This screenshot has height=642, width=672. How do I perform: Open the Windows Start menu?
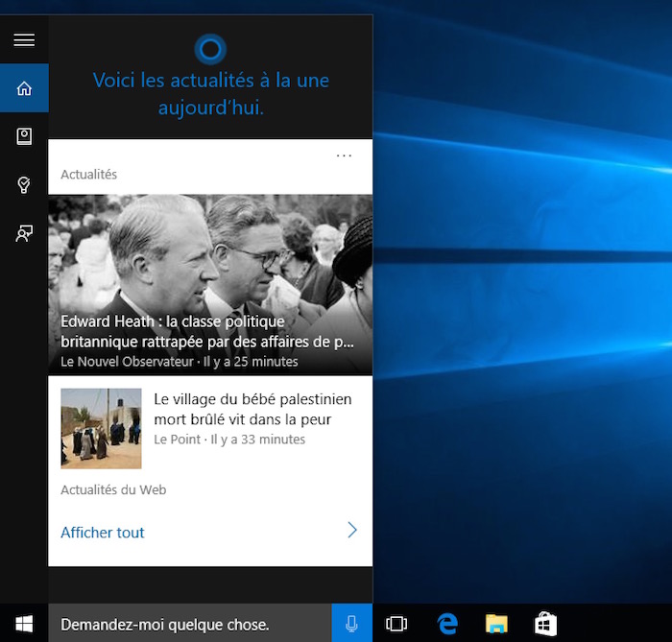click(24, 624)
